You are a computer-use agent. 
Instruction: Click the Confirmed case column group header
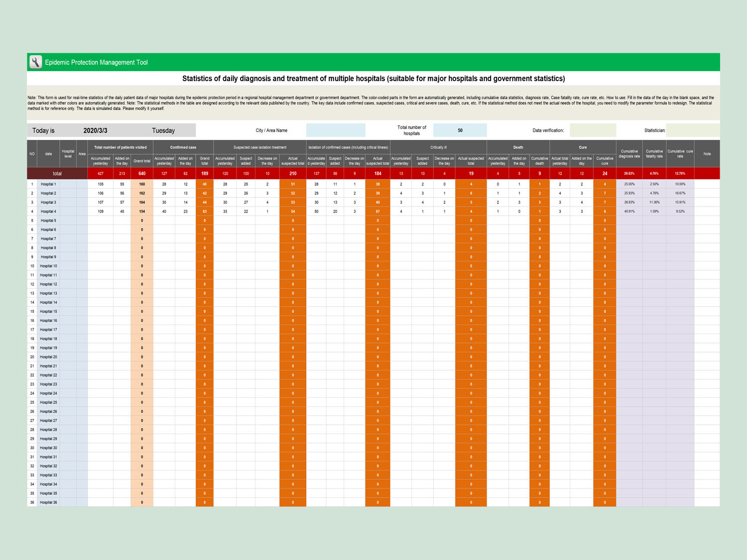point(183,147)
